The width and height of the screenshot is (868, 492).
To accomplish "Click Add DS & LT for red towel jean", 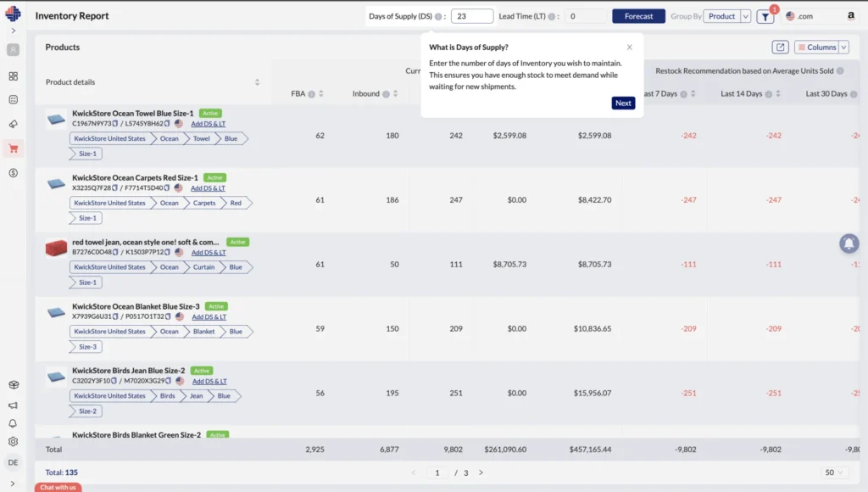I will click(x=209, y=253).
